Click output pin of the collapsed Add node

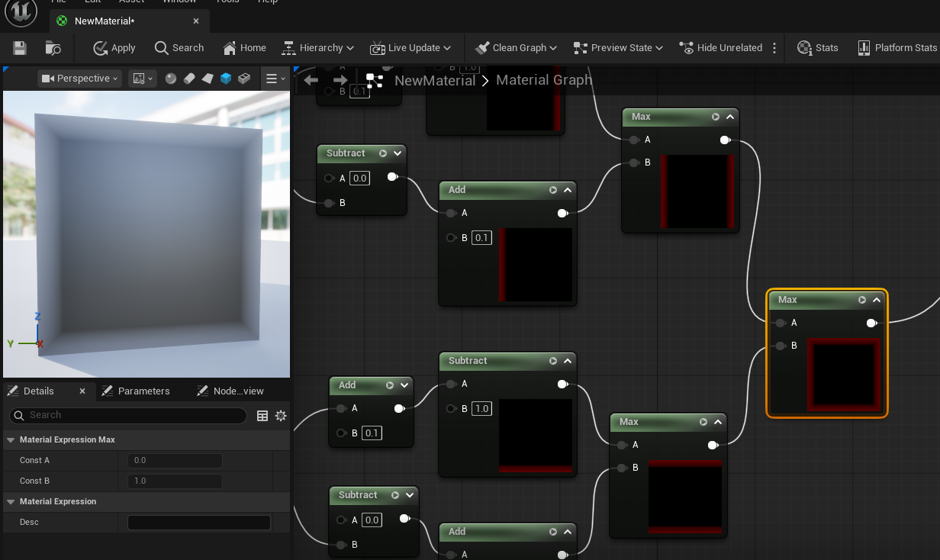399,409
